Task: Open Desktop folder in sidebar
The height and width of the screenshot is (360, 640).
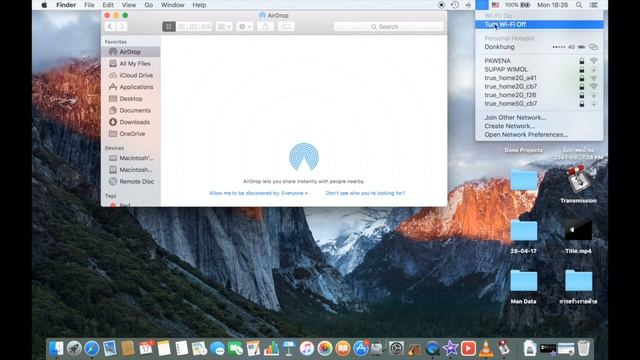Action: 130,99
